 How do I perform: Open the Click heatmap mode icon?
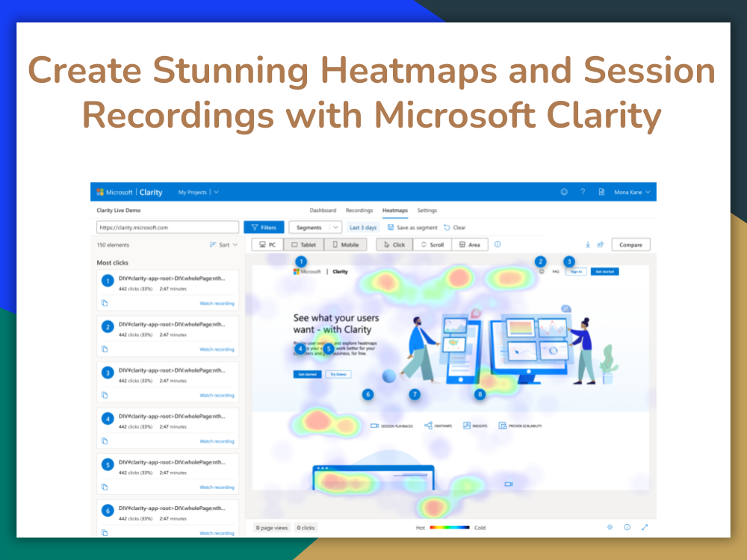coord(394,244)
